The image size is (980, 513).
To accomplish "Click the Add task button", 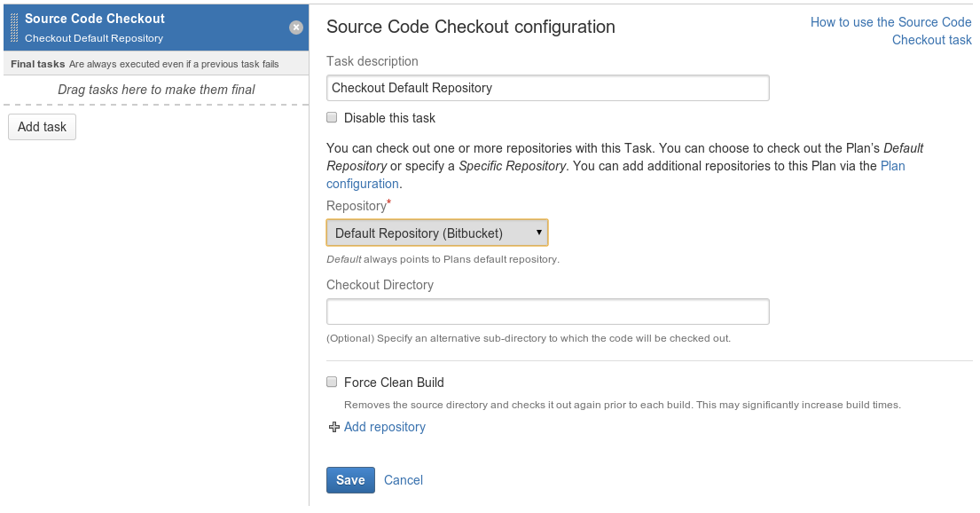I will (x=42, y=127).
